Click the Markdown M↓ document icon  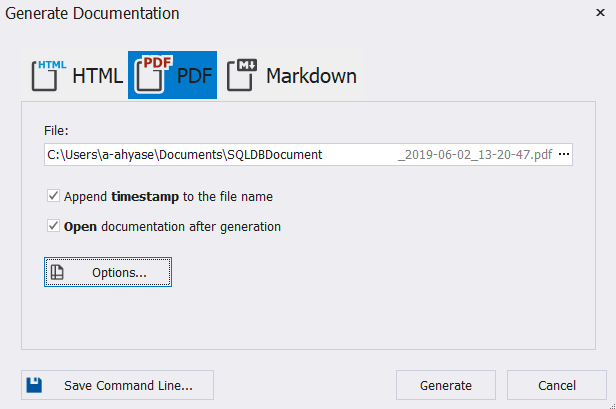coord(242,75)
